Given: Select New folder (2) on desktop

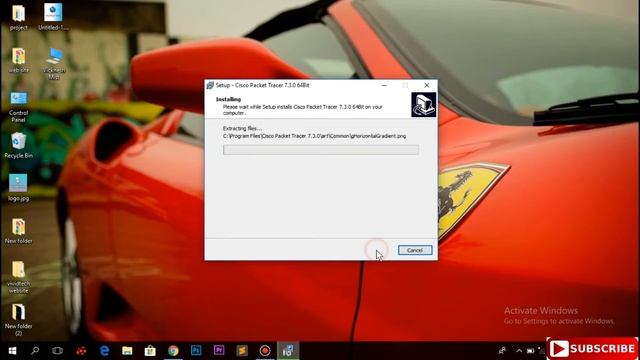Looking at the screenshot, I should [x=18, y=320].
